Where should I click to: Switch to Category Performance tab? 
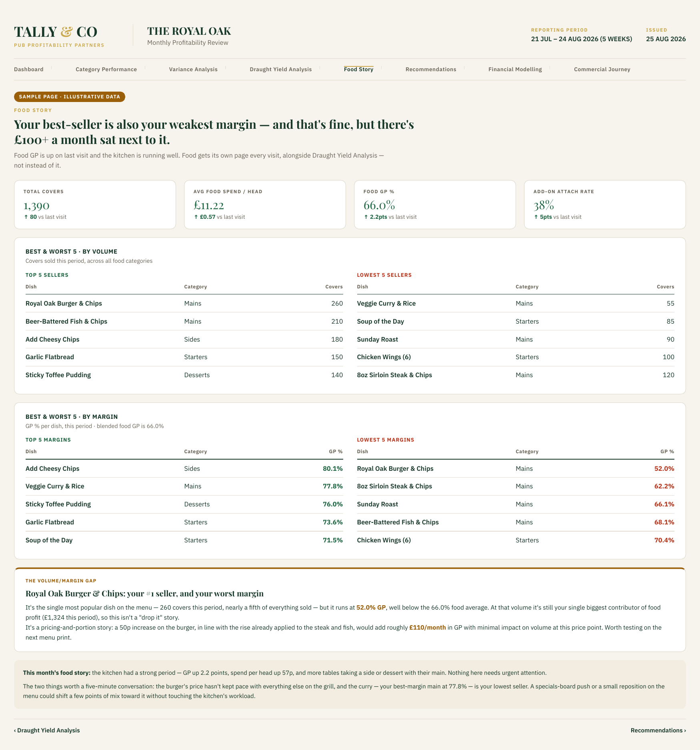point(106,69)
